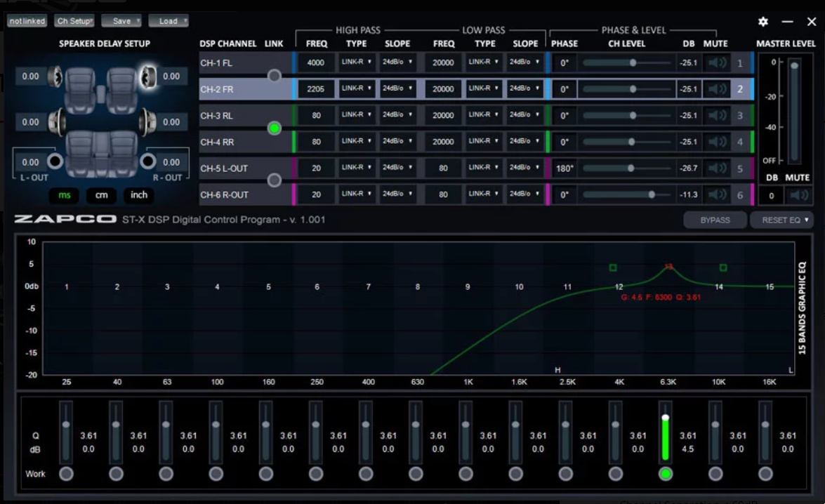
Task: Select the highlighted band 13 graph node
Action: point(668,267)
